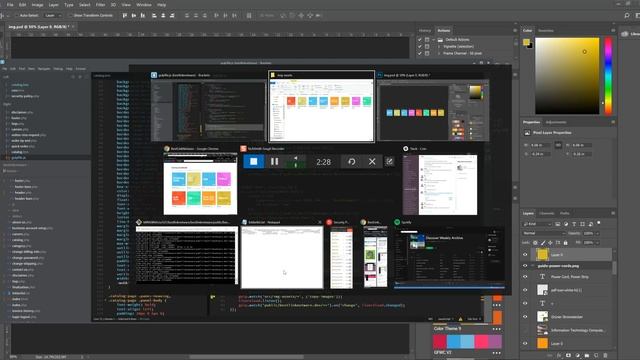
Task: Toggle Show Transform Controls checkbox
Action: coord(70,16)
